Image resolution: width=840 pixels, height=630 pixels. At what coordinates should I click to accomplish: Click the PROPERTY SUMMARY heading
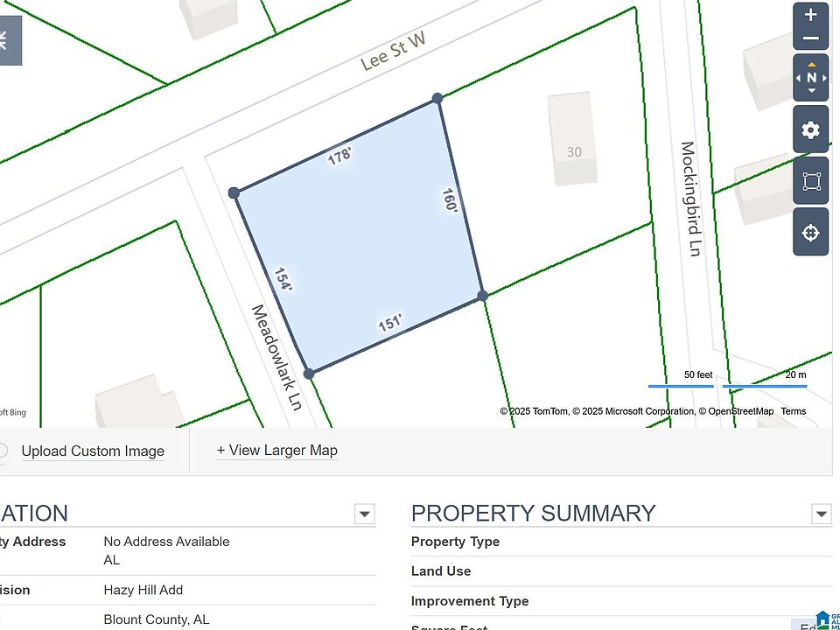[x=533, y=514]
